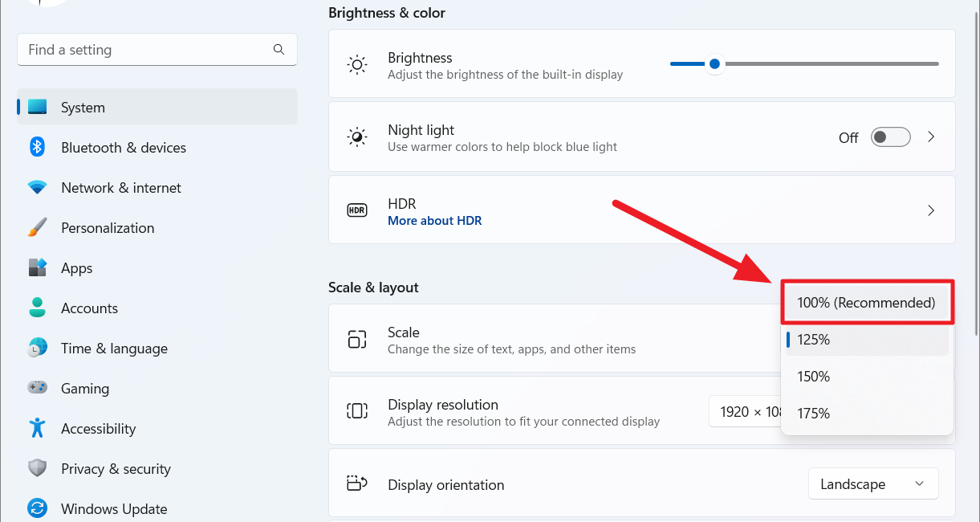The image size is (980, 522).
Task: Click the Scale & layout heading
Action: (373, 287)
